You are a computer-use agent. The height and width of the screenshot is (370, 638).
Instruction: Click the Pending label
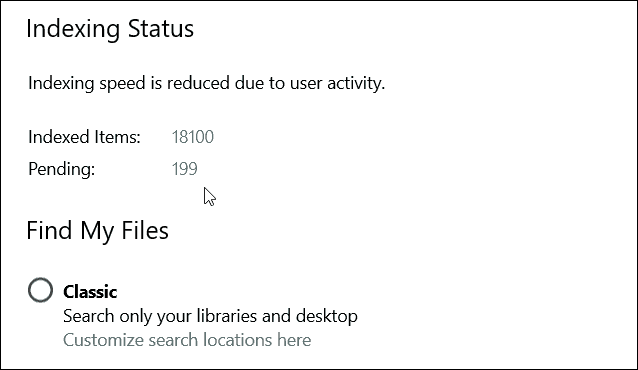tap(61, 169)
